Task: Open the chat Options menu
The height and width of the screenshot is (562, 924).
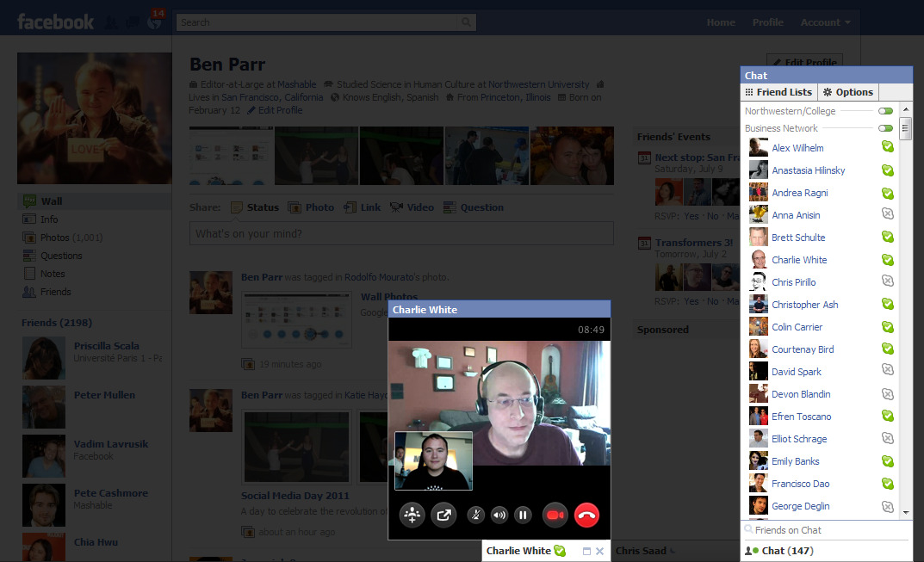Action: tap(846, 91)
